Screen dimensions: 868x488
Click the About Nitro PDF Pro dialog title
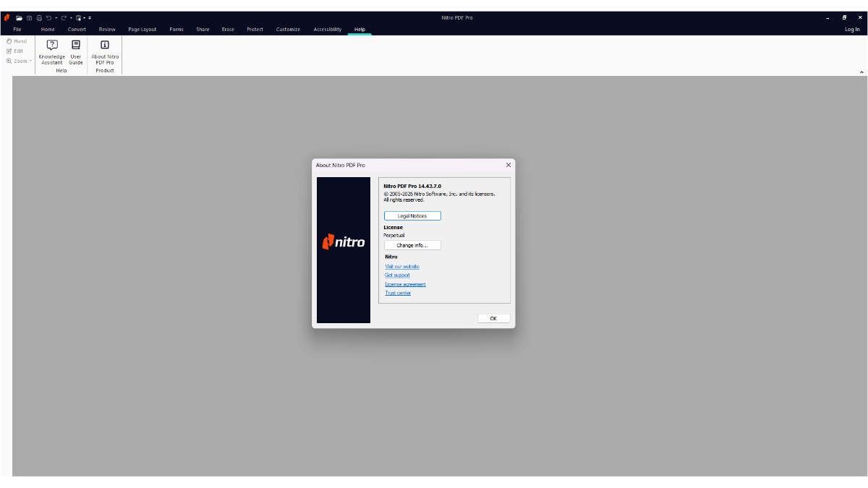(341, 166)
